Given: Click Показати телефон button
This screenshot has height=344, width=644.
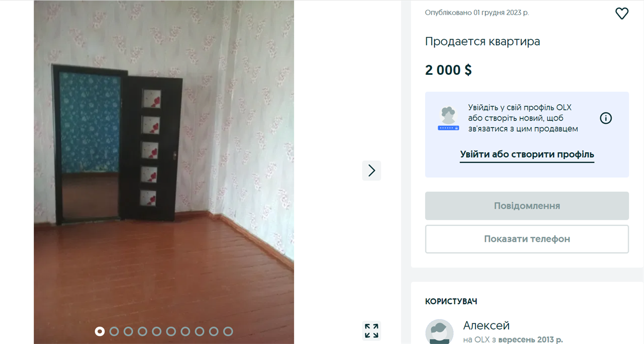Looking at the screenshot, I should pos(527,239).
